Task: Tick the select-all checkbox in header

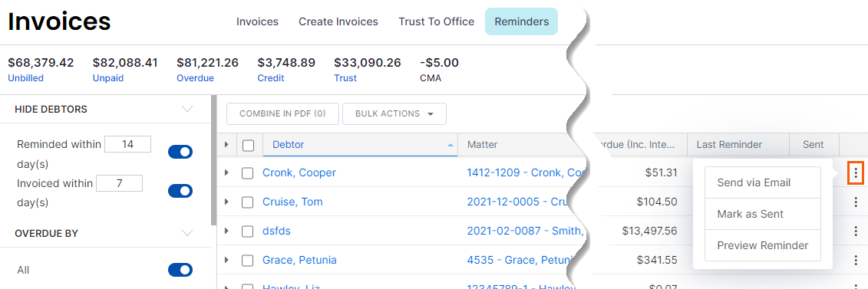Action: tap(248, 146)
